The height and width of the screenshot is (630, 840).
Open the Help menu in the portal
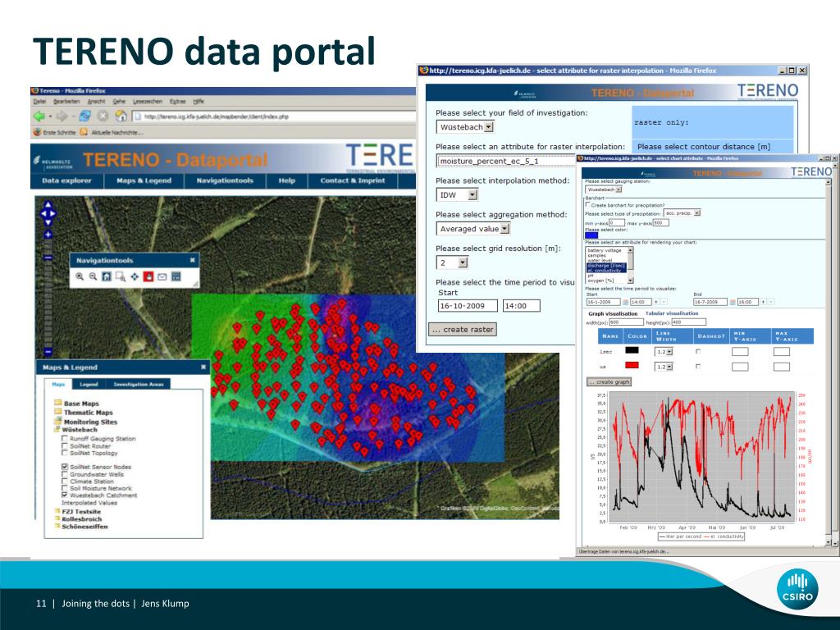[x=286, y=180]
